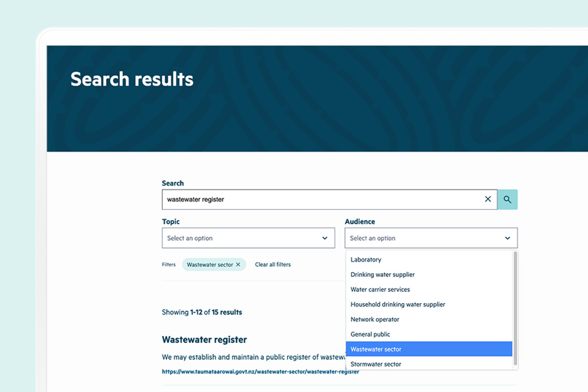Click the magnifying glass search icon

tap(507, 199)
